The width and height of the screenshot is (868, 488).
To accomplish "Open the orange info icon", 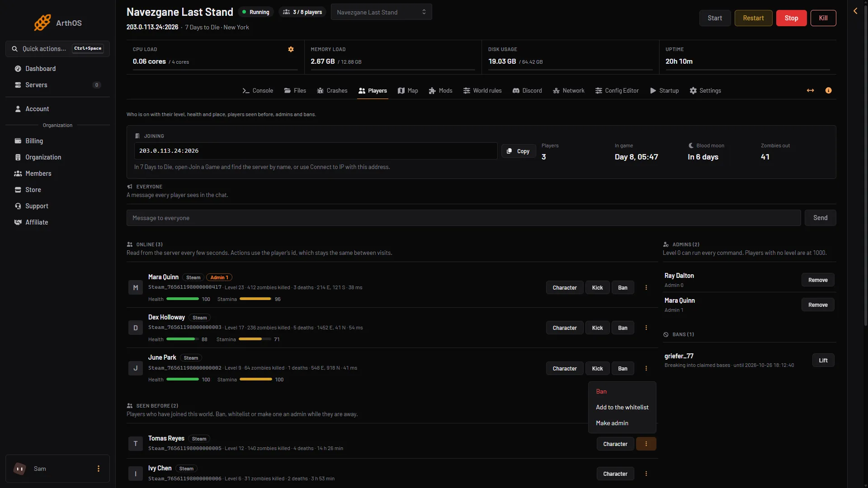I will [x=828, y=90].
